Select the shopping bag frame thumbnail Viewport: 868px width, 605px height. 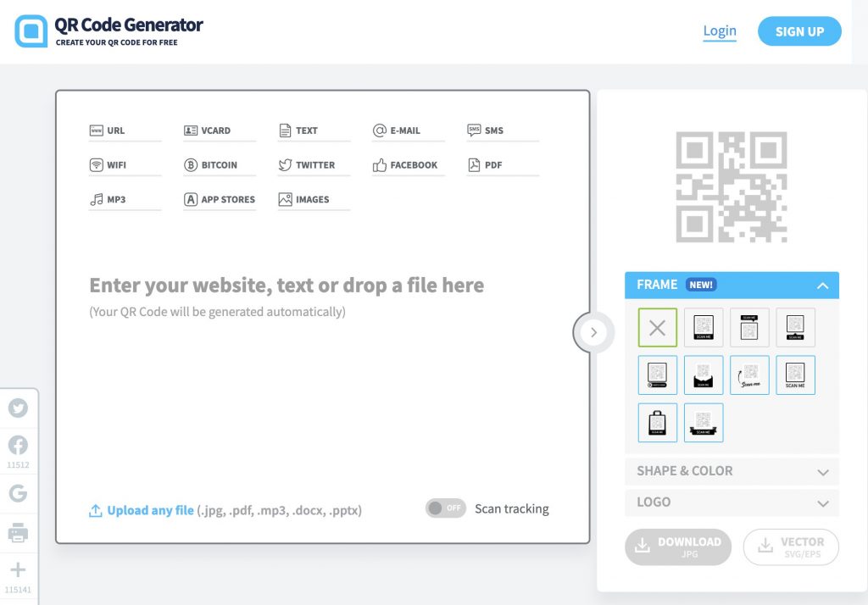pos(657,423)
